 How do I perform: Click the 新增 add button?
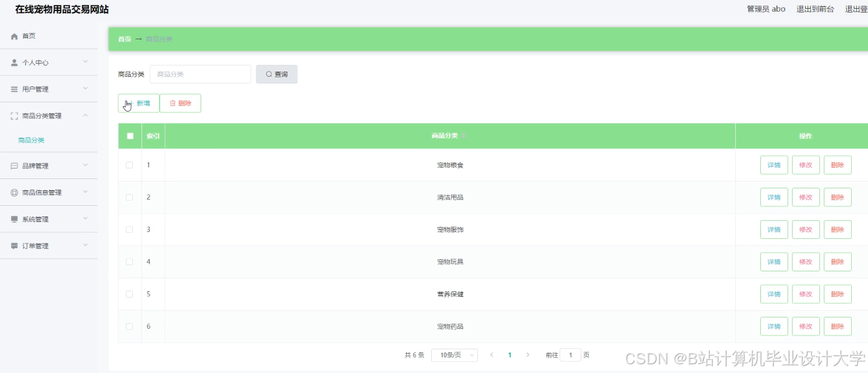(138, 104)
